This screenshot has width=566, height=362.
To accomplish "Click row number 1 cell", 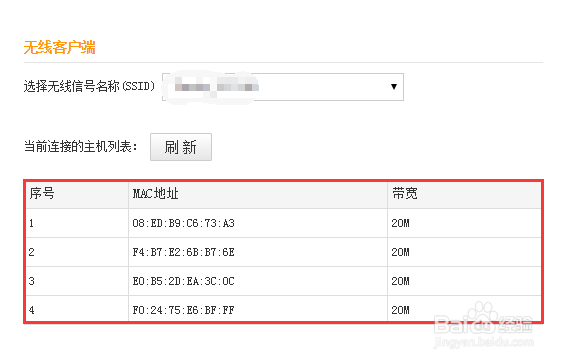I will 77,223.
